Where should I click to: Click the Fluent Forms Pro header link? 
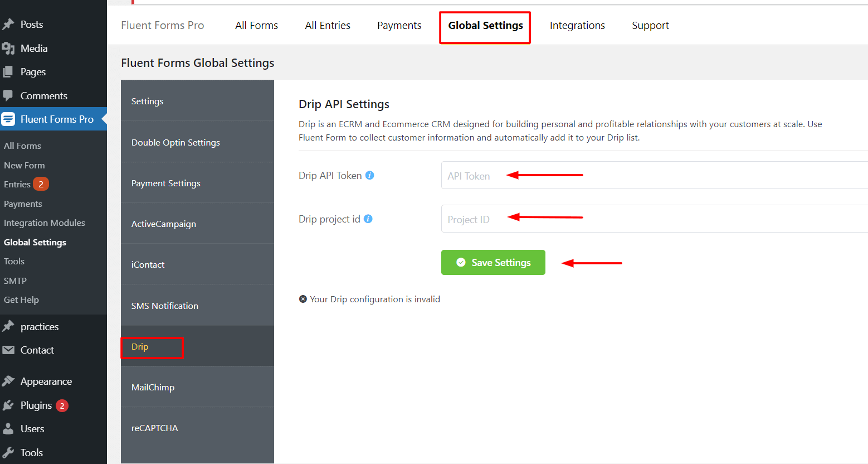[162, 26]
